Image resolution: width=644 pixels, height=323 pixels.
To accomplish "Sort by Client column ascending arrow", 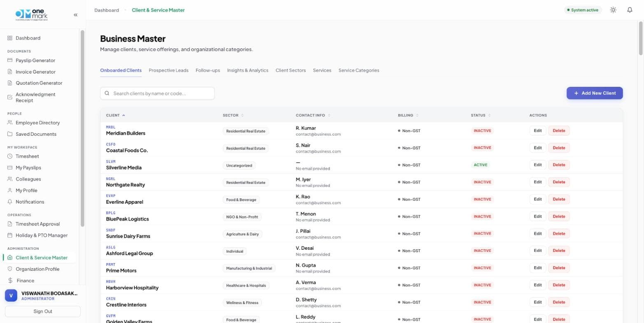I will coord(124,115).
